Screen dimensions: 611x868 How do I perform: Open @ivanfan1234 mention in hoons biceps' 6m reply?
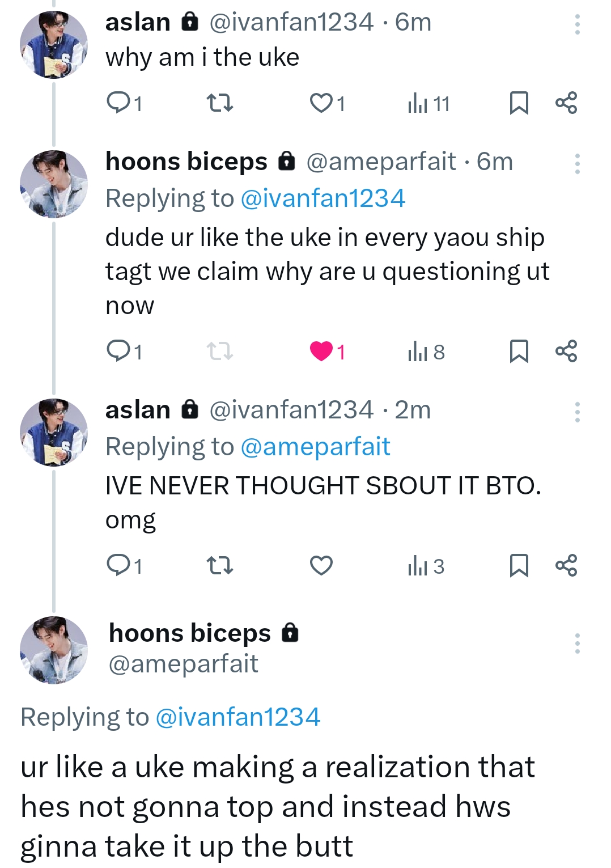click(x=323, y=198)
